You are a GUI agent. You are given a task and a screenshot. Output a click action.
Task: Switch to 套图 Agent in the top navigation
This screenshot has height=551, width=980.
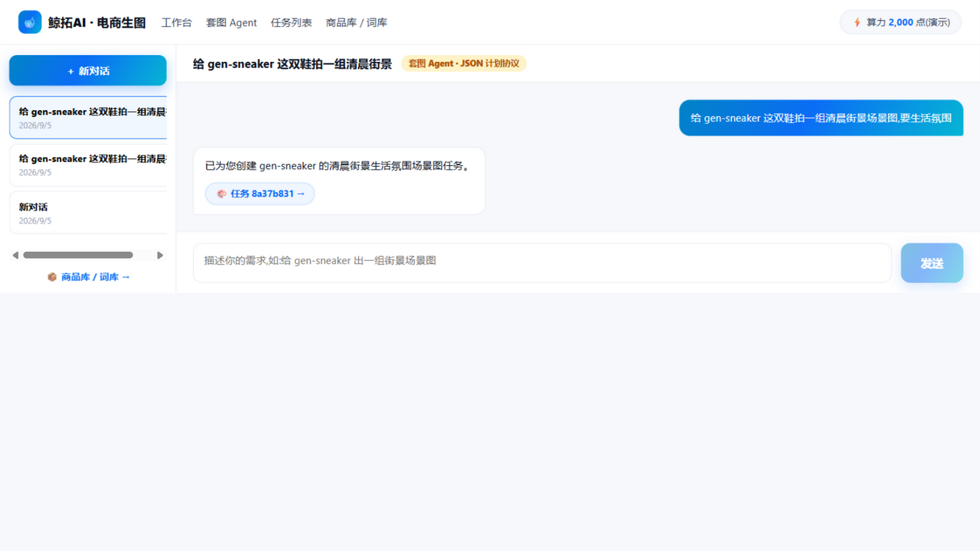pos(231,23)
